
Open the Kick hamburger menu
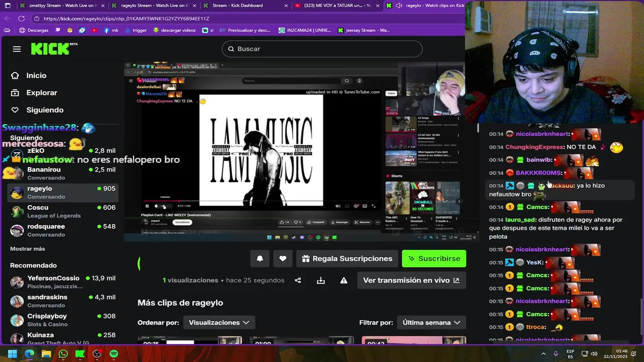17,49
